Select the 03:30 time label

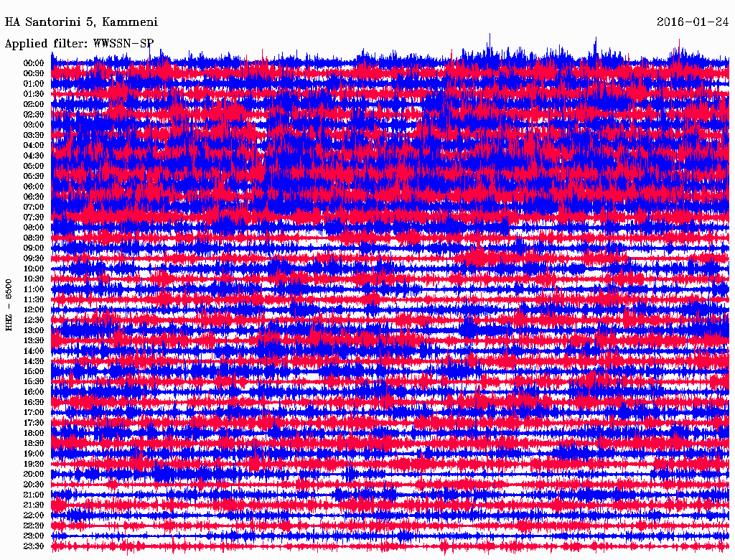[x=33, y=135]
